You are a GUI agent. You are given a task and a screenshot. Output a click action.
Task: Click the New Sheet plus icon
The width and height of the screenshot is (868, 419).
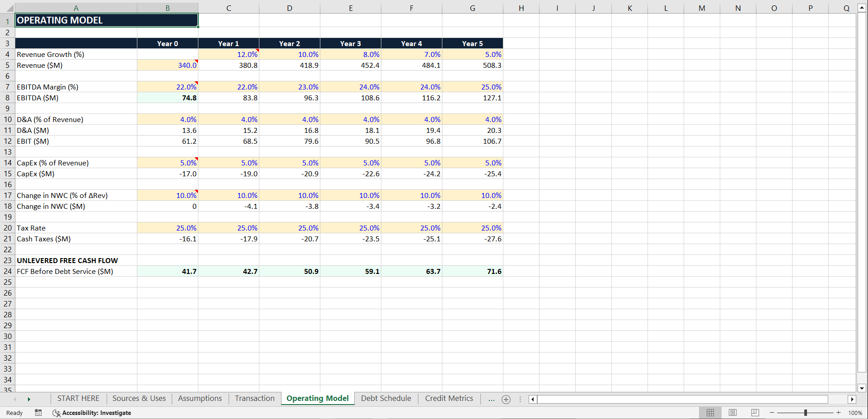[506, 399]
